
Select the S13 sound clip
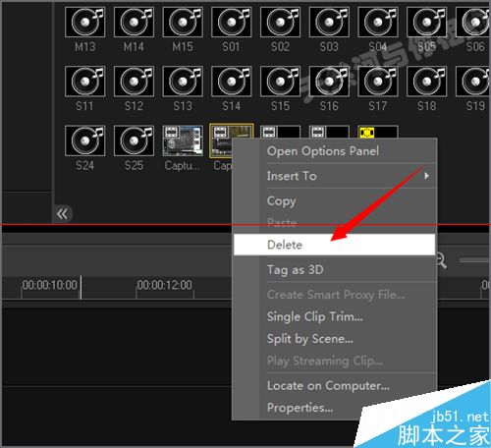(x=183, y=82)
